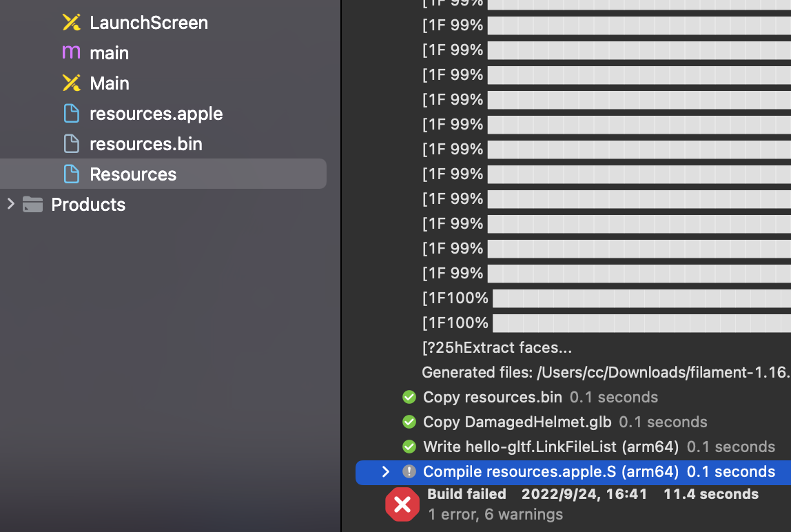Click the purple 'm' icon beside main
Viewport: 791px width, 532px height.
tap(71, 52)
